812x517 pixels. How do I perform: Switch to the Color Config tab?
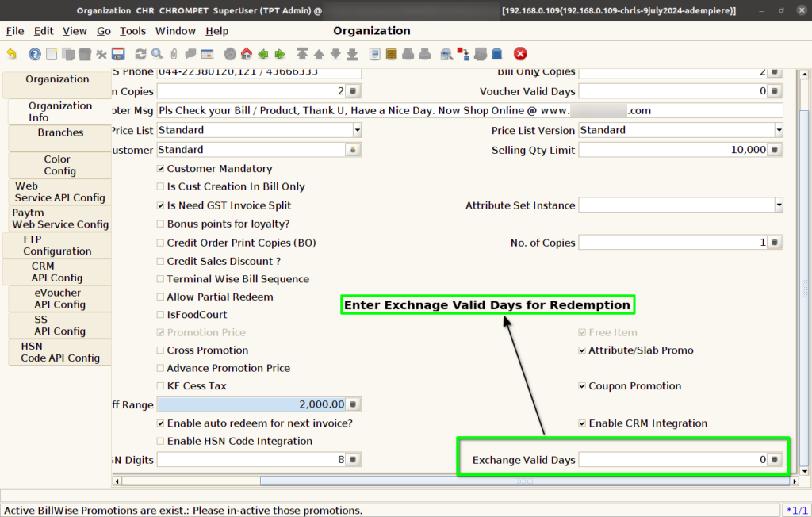click(x=60, y=165)
